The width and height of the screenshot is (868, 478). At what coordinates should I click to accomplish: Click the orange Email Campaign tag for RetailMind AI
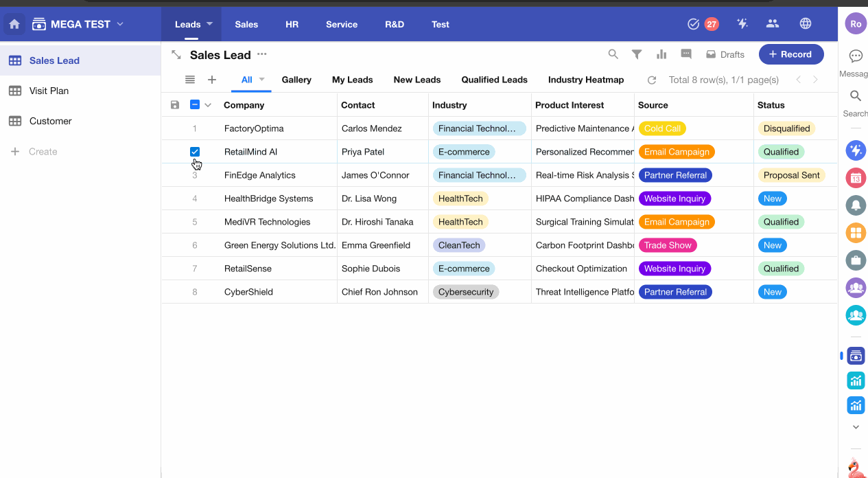point(676,152)
